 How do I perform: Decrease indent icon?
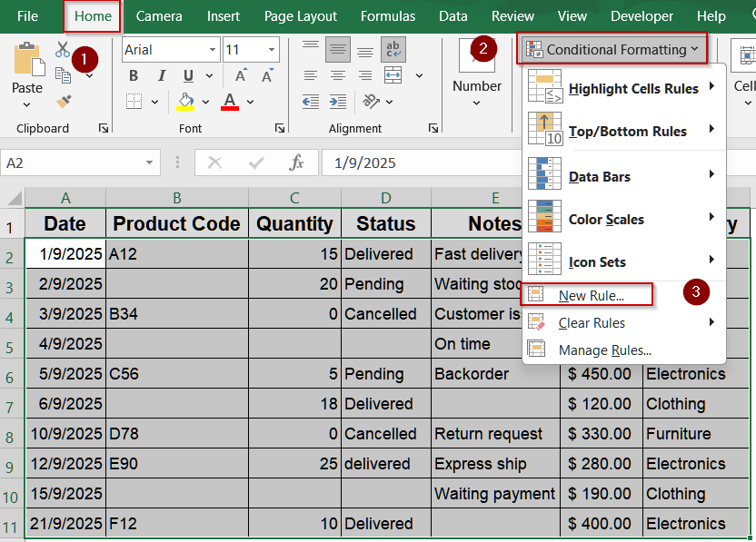click(311, 102)
